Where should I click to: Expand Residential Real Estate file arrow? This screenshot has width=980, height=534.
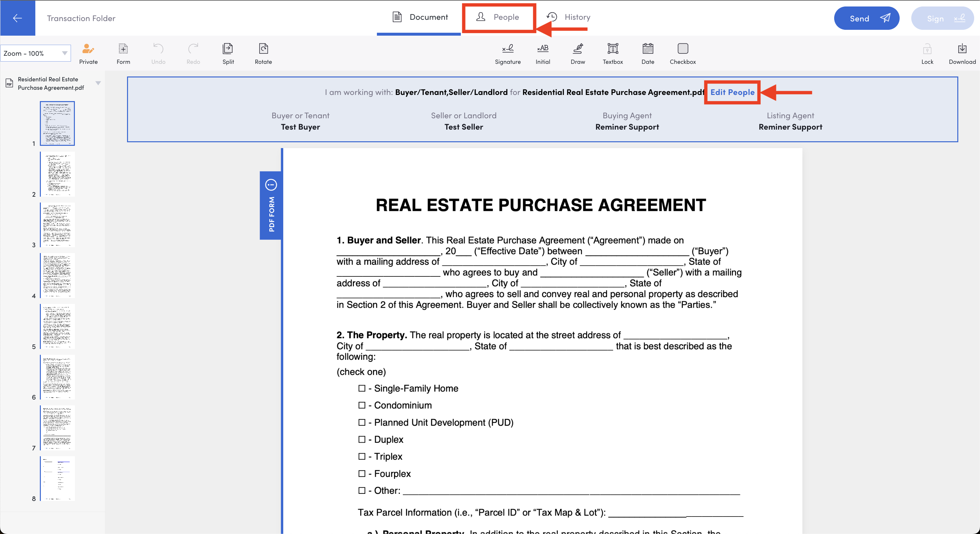(x=98, y=83)
